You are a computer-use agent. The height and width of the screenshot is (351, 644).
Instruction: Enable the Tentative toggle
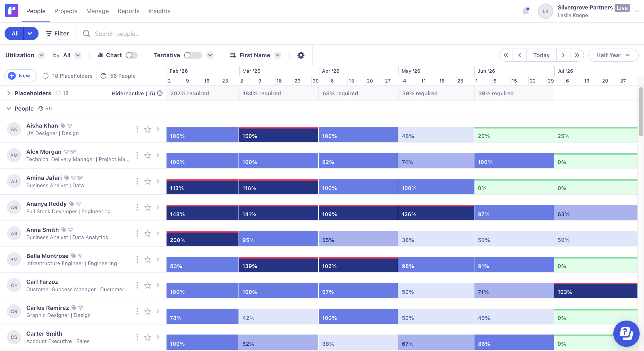[x=193, y=55]
